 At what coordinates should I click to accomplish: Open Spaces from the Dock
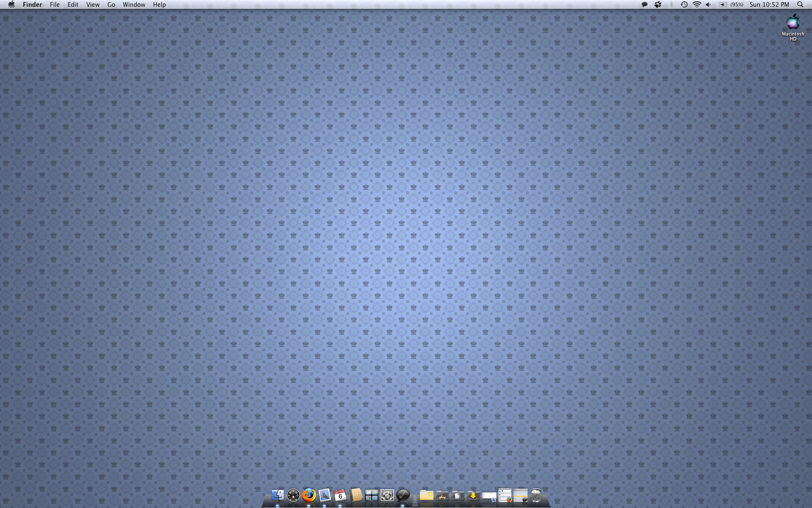coord(371,495)
